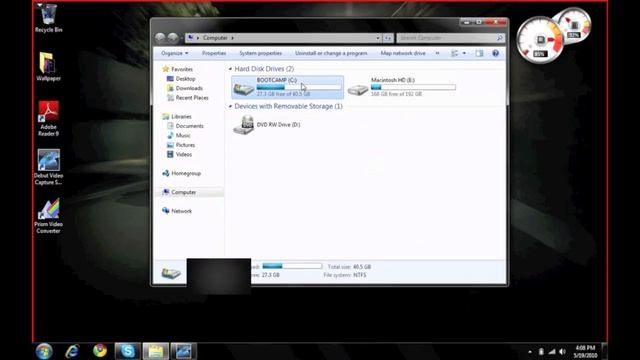The width and height of the screenshot is (640, 360).
Task: Launch Debut Video Capture desktop shortcut
Action: click(x=48, y=167)
